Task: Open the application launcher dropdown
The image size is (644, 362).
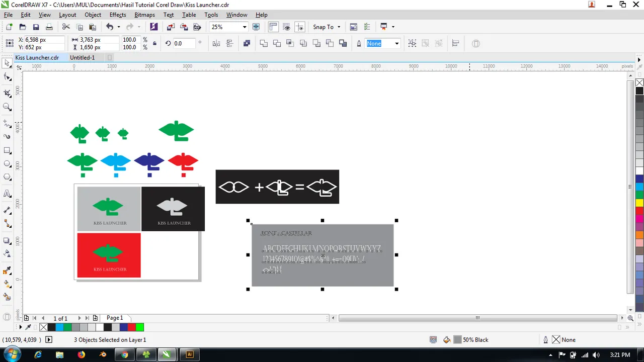Action: tap(393, 27)
